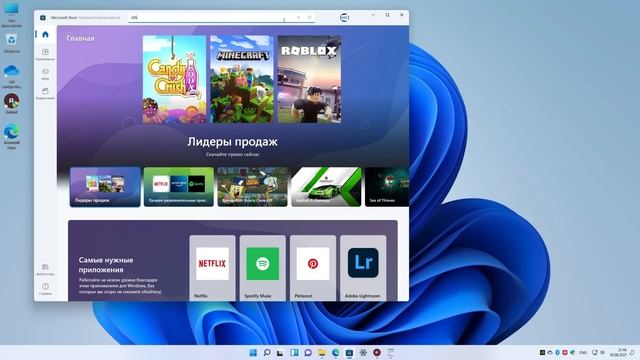The height and width of the screenshot is (360, 640).
Task: Open the OneDrive cloud desktop icon
Action: coord(11,77)
